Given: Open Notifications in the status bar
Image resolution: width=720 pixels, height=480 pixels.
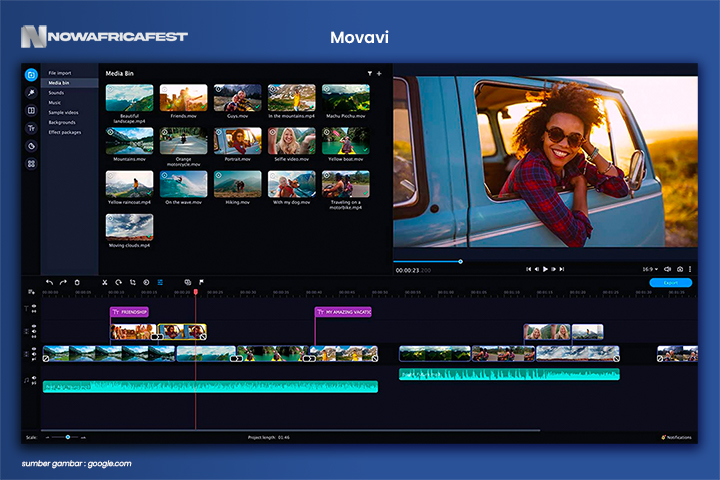Looking at the screenshot, I should [x=676, y=437].
